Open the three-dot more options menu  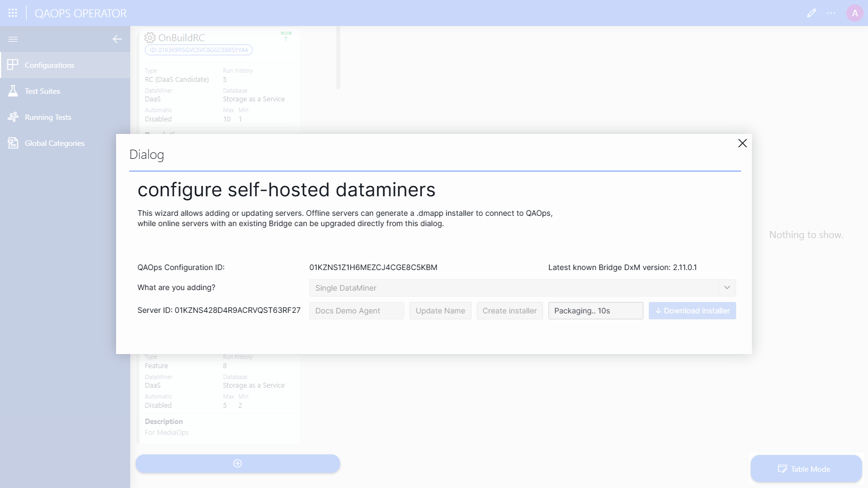[x=831, y=13]
